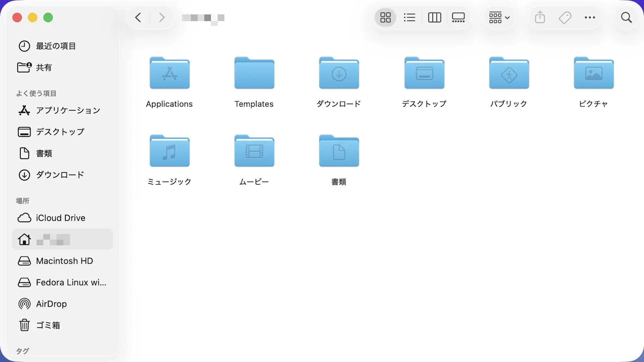Viewport: 644px width, 362px height.
Task: Select the ミュージック folder icon
Action: pos(169,152)
